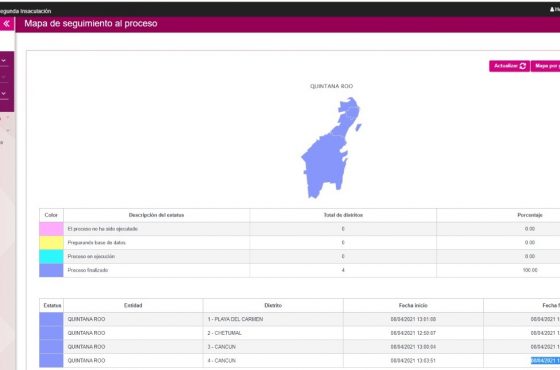Select the 2 - CHETUMAL district row

300,333
